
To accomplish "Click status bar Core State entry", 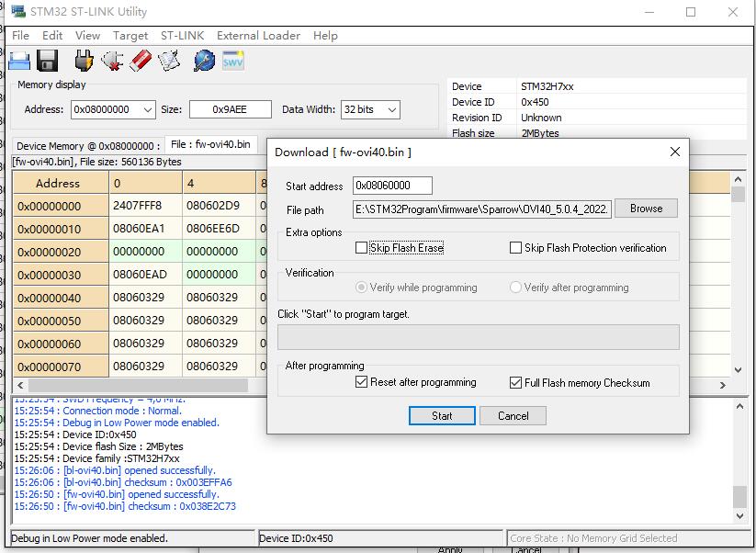I will (627, 538).
